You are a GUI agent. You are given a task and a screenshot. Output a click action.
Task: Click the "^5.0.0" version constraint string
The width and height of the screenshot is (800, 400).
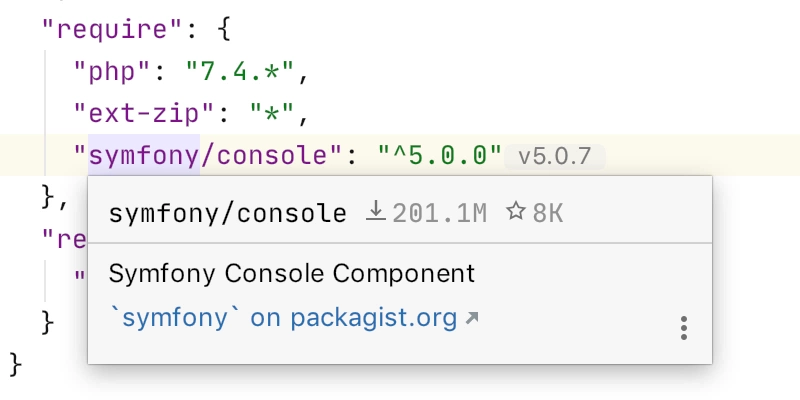[x=440, y=155]
